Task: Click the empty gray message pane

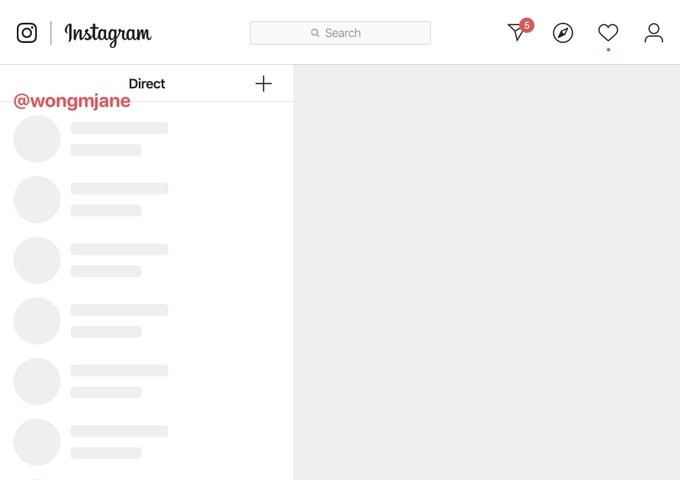Action: click(487, 272)
